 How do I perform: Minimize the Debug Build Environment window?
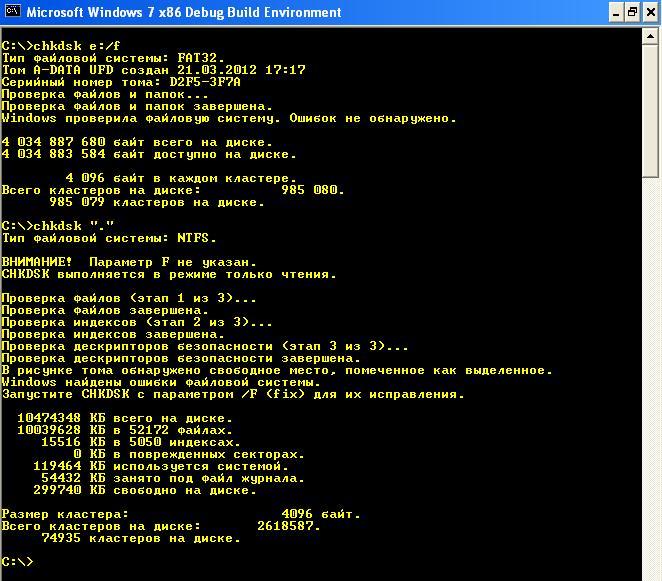[616, 13]
